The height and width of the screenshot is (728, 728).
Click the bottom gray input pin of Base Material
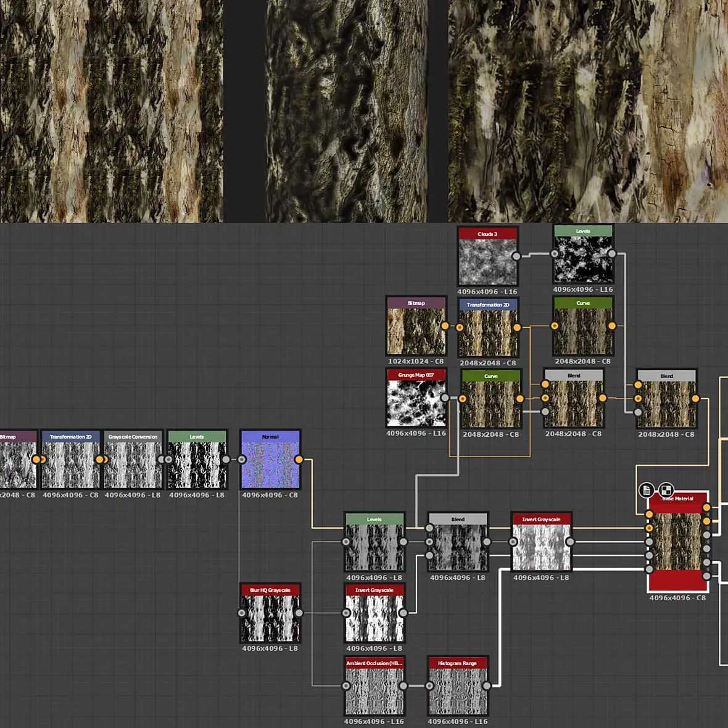point(649,569)
